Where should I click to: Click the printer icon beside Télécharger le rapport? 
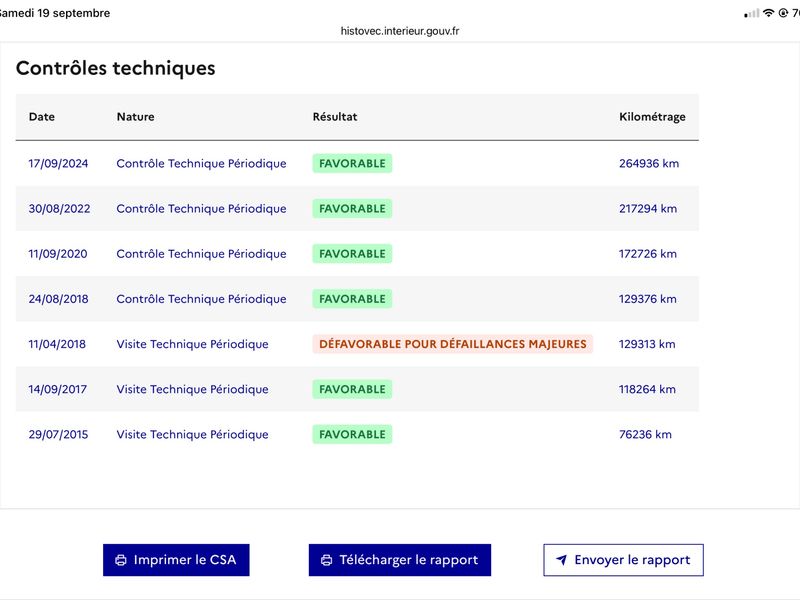pyautogui.click(x=327, y=560)
